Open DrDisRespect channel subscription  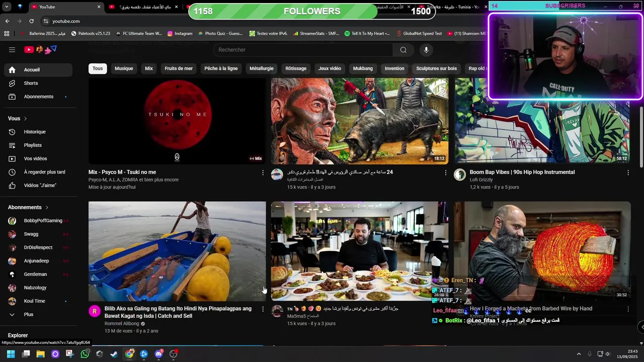[38, 247]
